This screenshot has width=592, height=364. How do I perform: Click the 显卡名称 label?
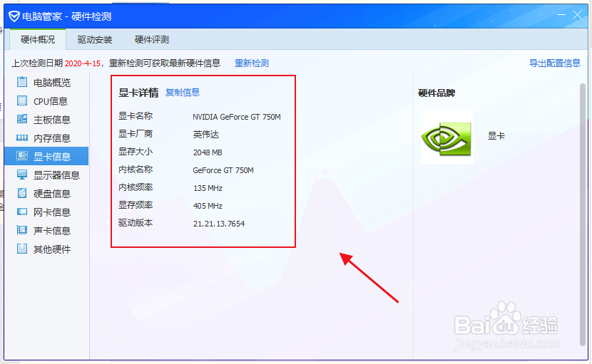pyautogui.click(x=136, y=116)
